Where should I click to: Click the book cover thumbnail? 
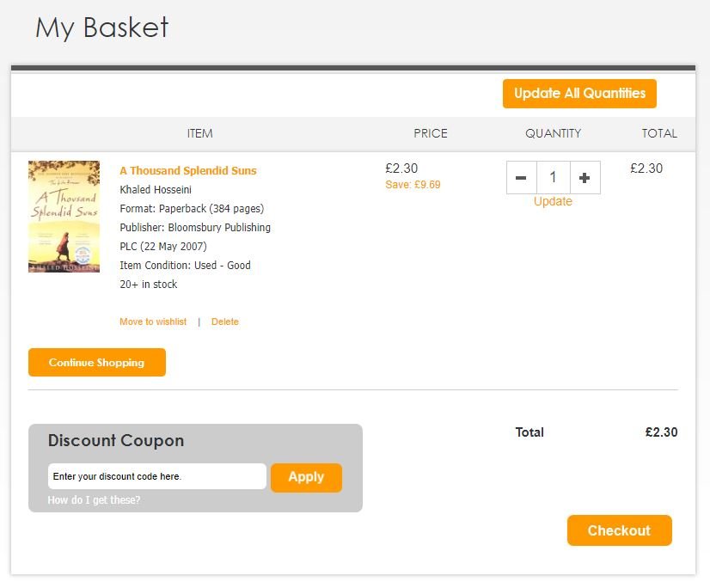tap(64, 217)
